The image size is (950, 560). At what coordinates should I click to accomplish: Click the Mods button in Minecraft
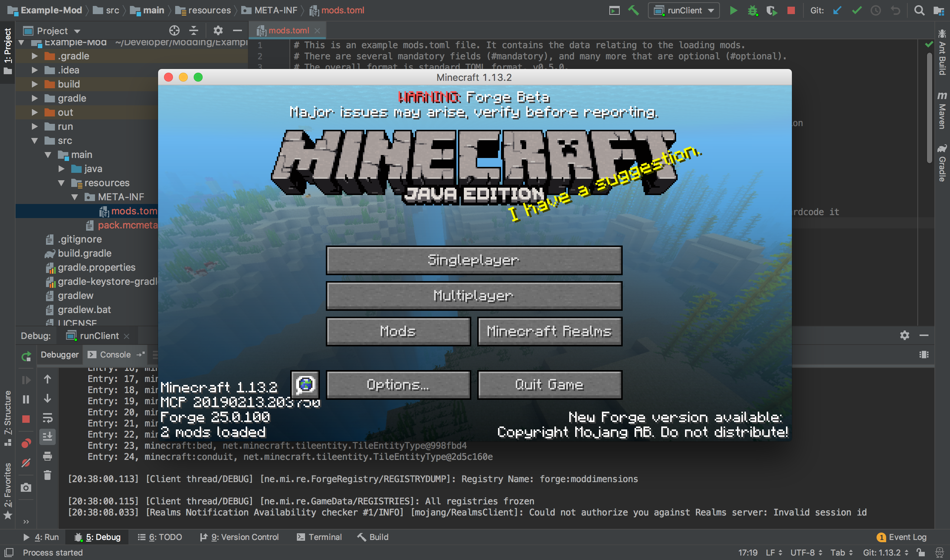(398, 331)
